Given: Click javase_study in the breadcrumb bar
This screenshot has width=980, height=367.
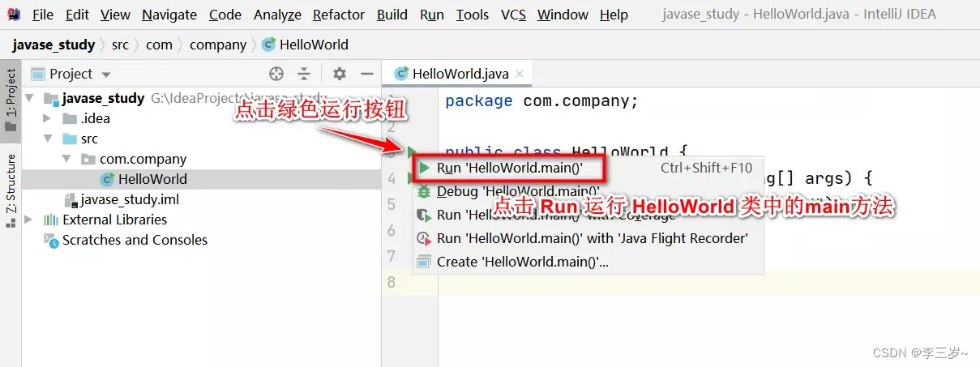Looking at the screenshot, I should point(53,45).
